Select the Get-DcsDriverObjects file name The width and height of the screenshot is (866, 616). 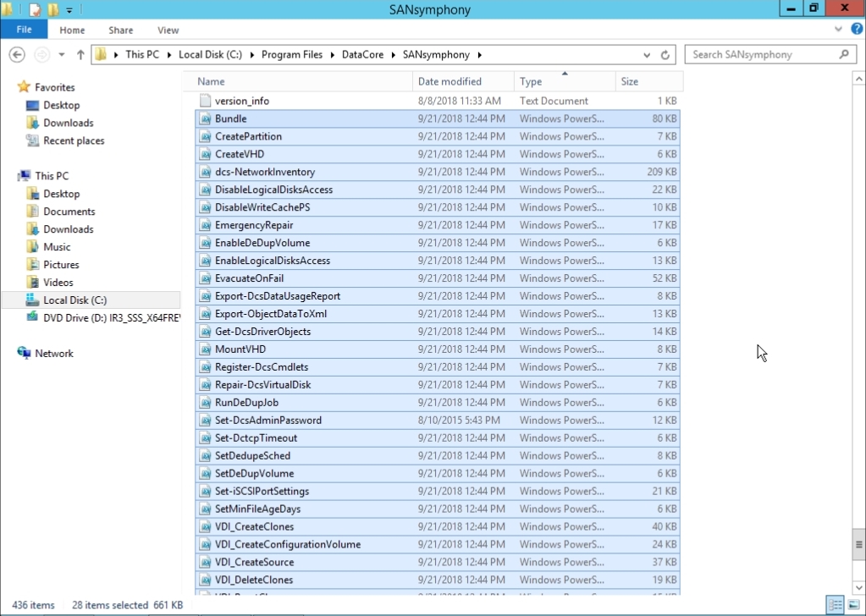[262, 331]
